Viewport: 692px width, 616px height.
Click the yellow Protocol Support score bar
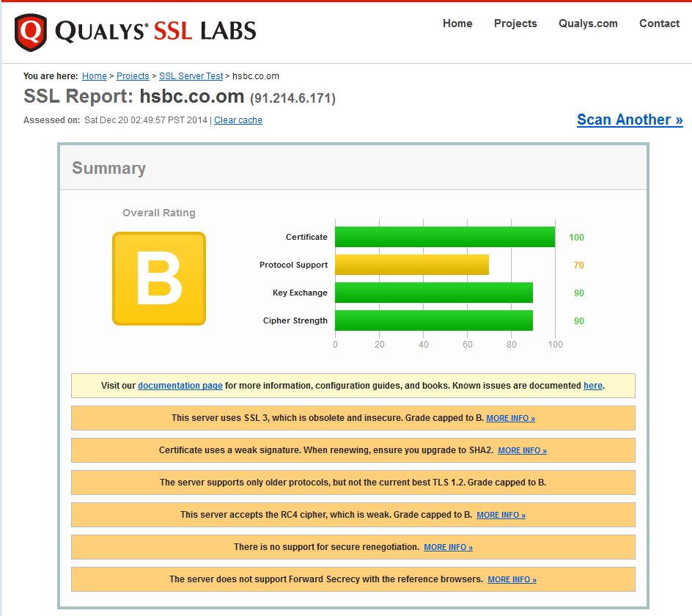tap(412, 265)
